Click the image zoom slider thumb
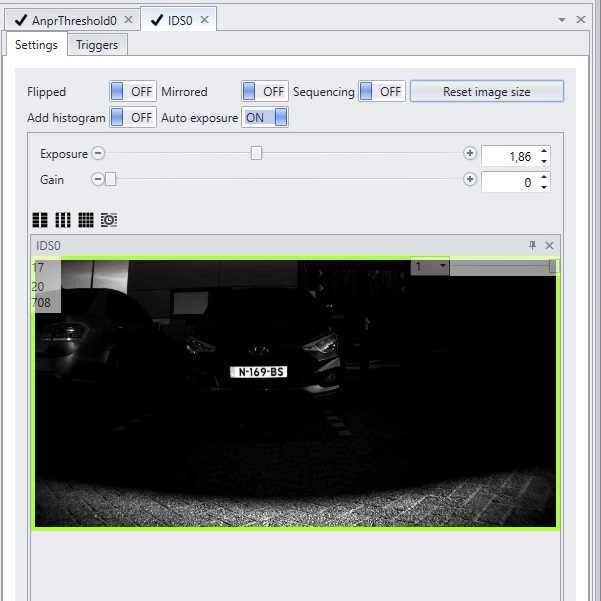The height and width of the screenshot is (601, 601). (x=553, y=266)
